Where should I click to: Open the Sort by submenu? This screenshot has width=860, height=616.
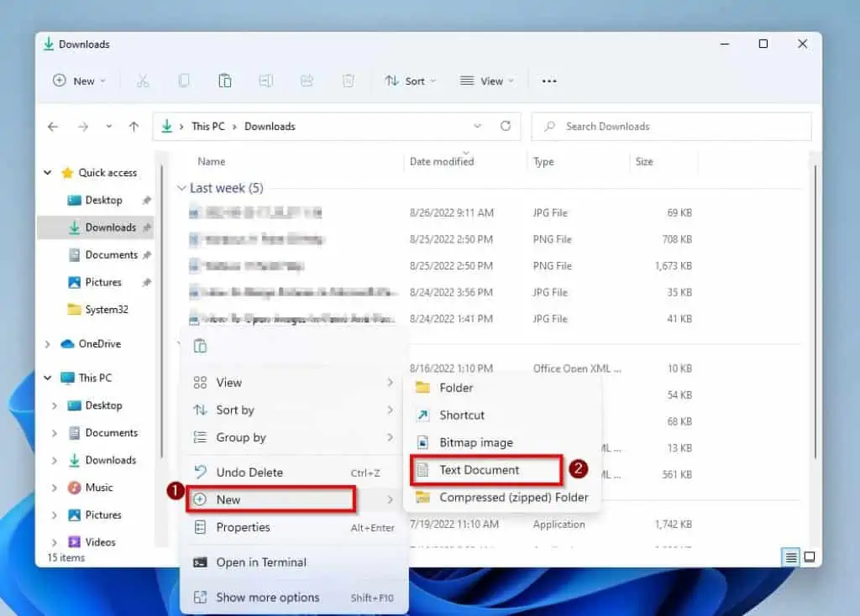(294, 410)
